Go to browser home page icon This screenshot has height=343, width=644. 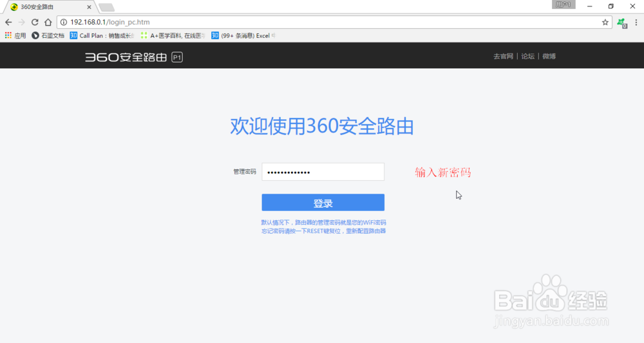coord(48,22)
